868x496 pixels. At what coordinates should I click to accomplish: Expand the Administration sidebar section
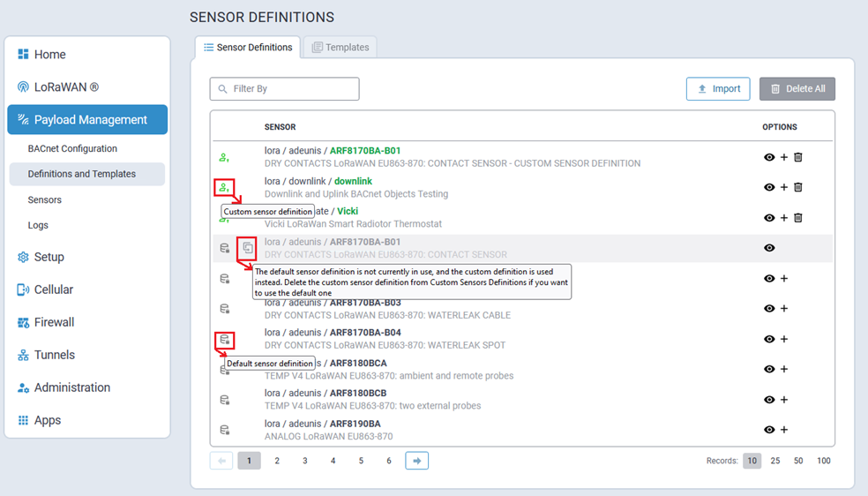(x=71, y=387)
